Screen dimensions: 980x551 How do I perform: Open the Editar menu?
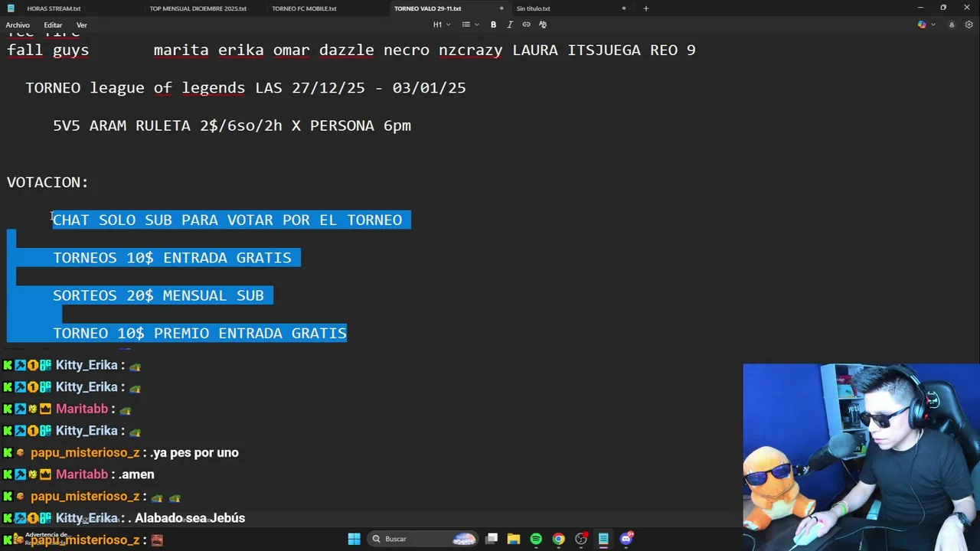pos(53,25)
